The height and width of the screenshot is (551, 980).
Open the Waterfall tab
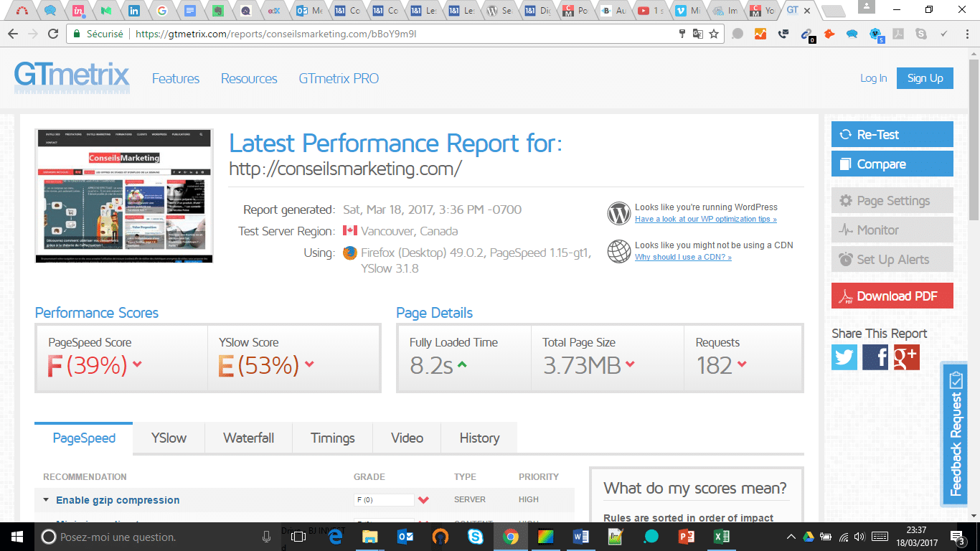pyautogui.click(x=248, y=438)
